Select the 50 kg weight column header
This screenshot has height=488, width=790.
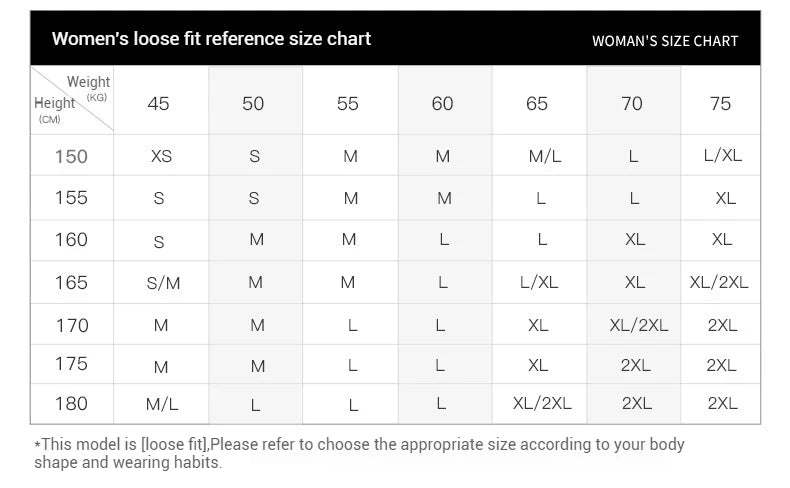(x=253, y=103)
